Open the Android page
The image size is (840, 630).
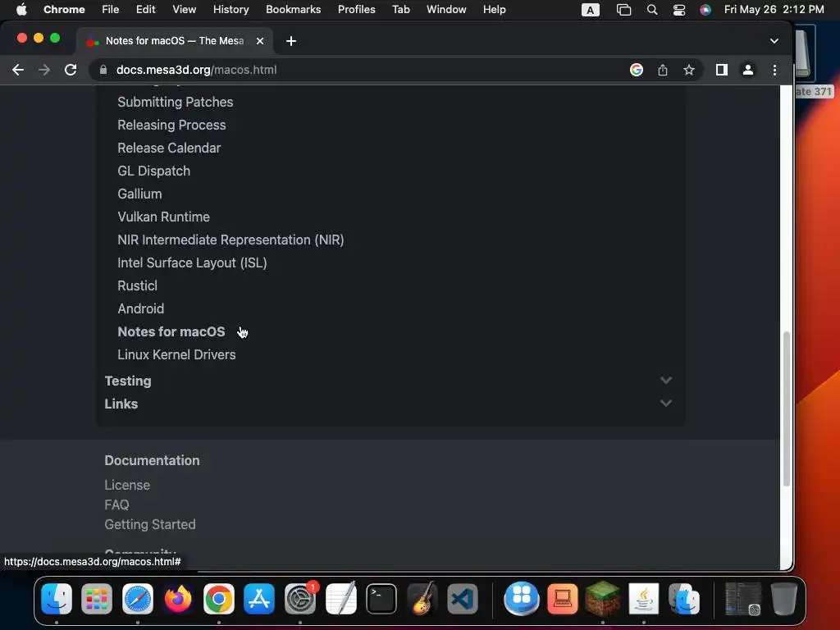click(140, 309)
